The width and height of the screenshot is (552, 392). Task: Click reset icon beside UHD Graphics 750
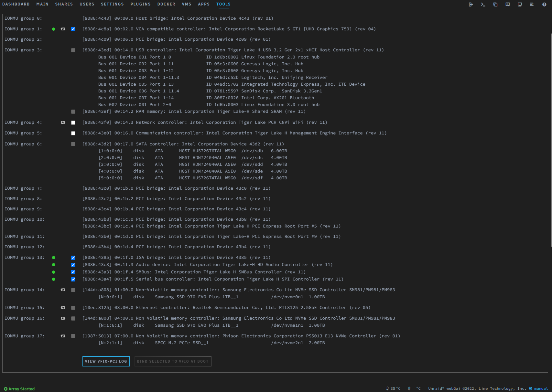(63, 29)
